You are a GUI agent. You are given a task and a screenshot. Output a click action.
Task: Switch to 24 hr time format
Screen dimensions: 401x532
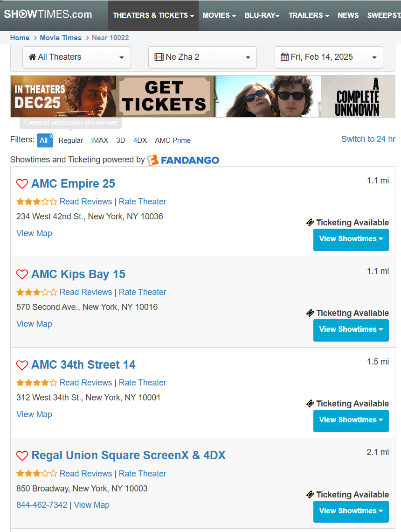(x=368, y=139)
